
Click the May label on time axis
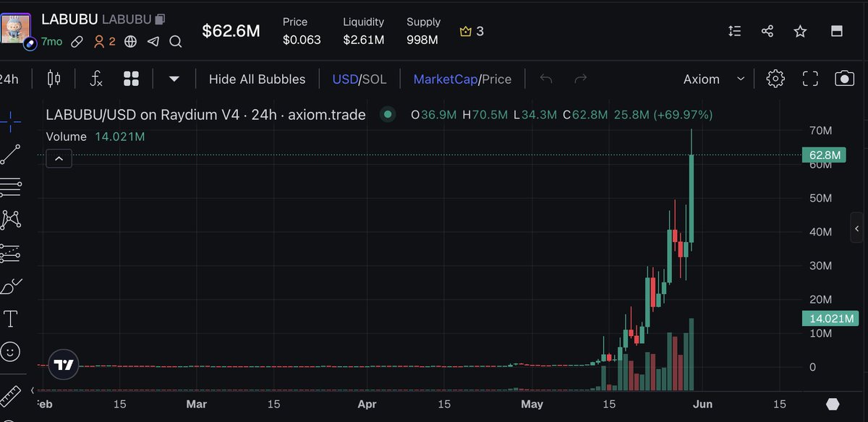(532, 404)
